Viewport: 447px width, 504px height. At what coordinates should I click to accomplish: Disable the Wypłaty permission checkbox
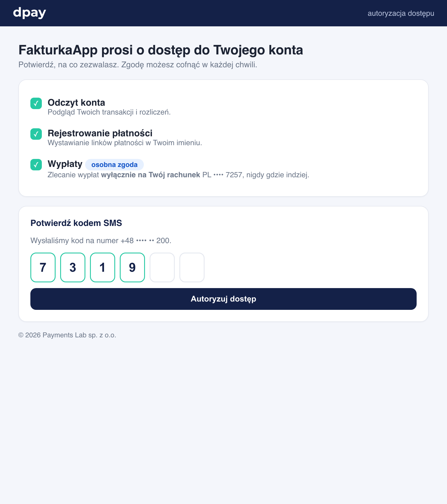[x=36, y=165]
